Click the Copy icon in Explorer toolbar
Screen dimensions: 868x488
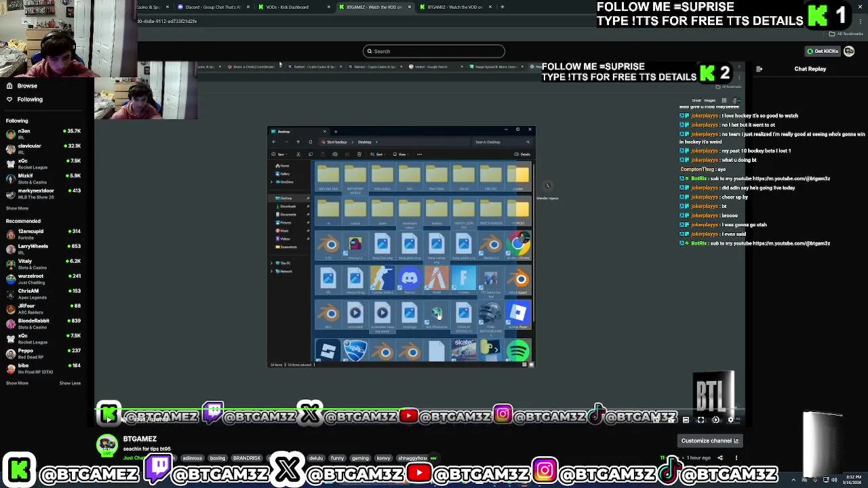point(310,155)
